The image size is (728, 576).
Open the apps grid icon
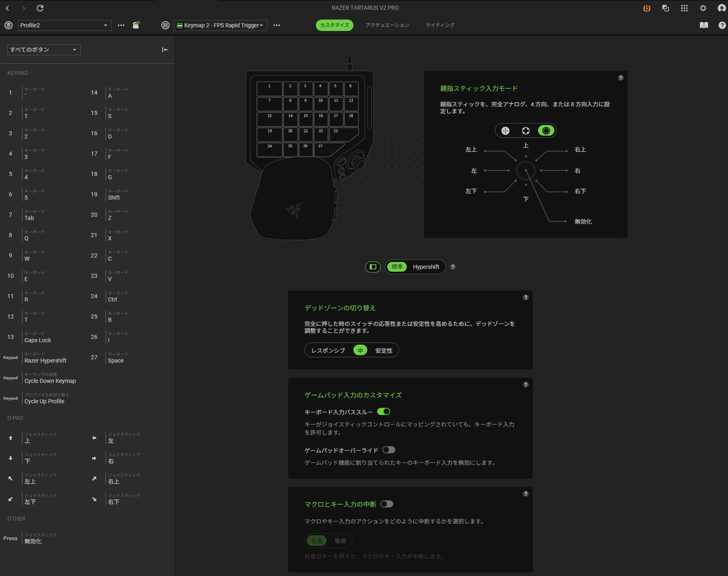tap(684, 8)
